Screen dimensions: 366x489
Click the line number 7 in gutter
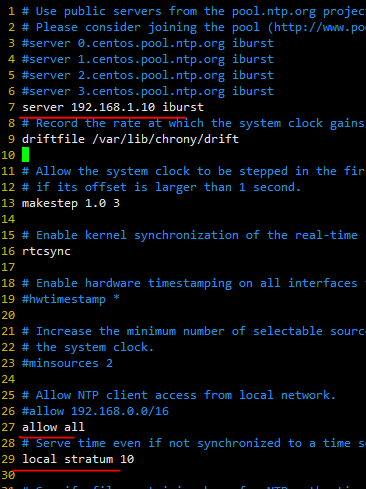11,107
